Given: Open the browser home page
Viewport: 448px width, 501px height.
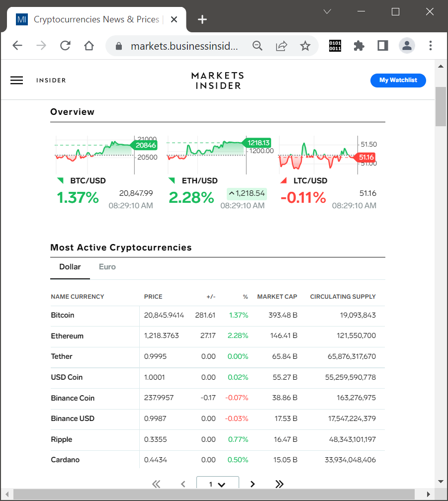Looking at the screenshot, I should point(89,45).
